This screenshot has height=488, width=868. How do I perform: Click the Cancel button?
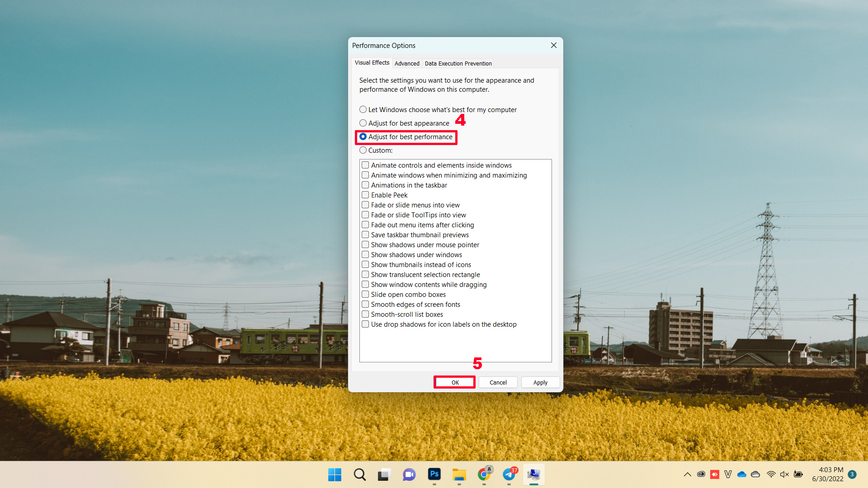pos(498,382)
